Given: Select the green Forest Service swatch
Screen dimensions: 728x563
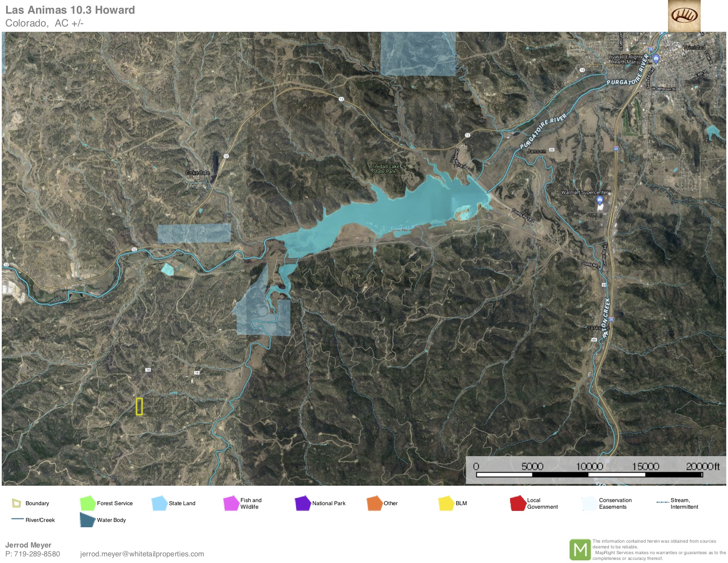Looking at the screenshot, I should coord(87,503).
